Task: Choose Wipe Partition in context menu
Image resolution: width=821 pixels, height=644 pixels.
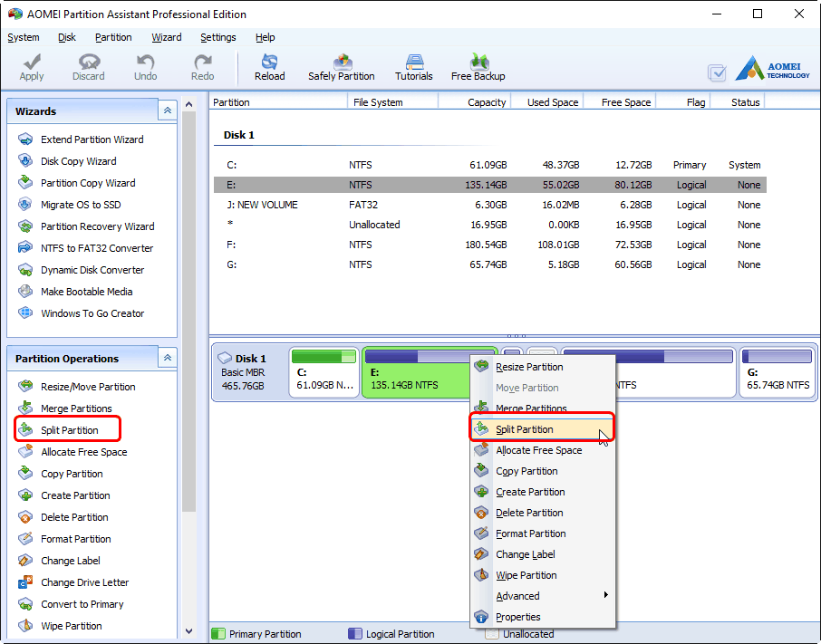Action: pyautogui.click(x=542, y=575)
